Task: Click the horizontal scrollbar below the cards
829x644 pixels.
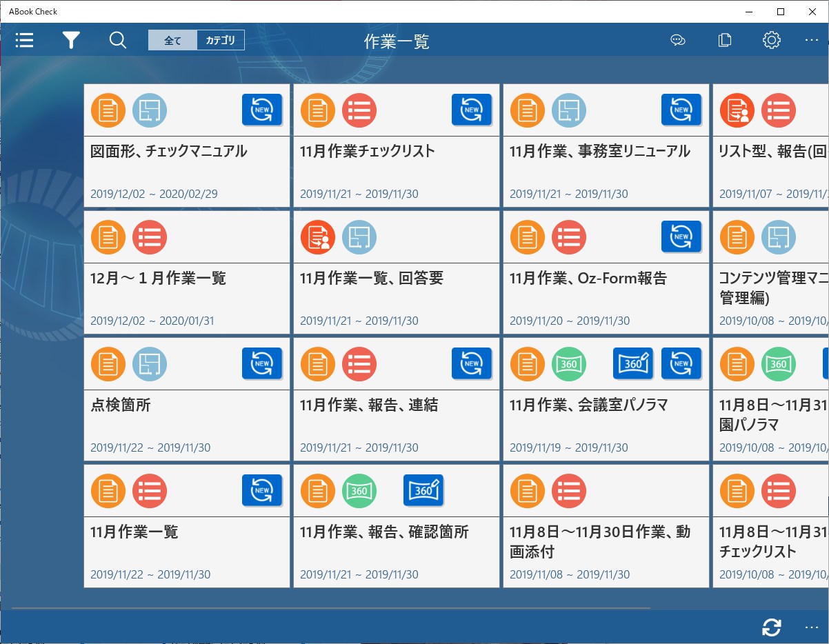Action: pos(331,608)
